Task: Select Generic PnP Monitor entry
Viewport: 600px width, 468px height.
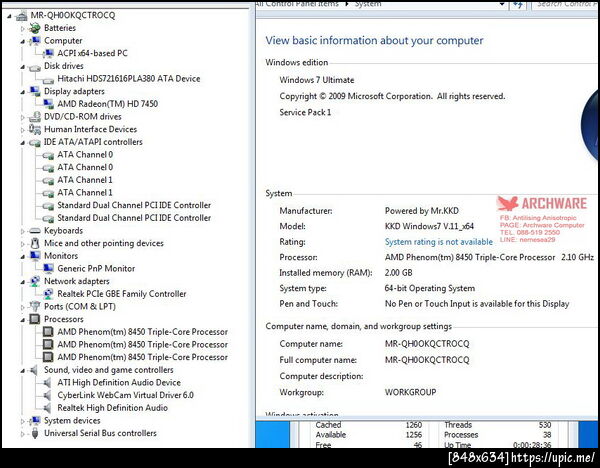Action: coord(96,268)
